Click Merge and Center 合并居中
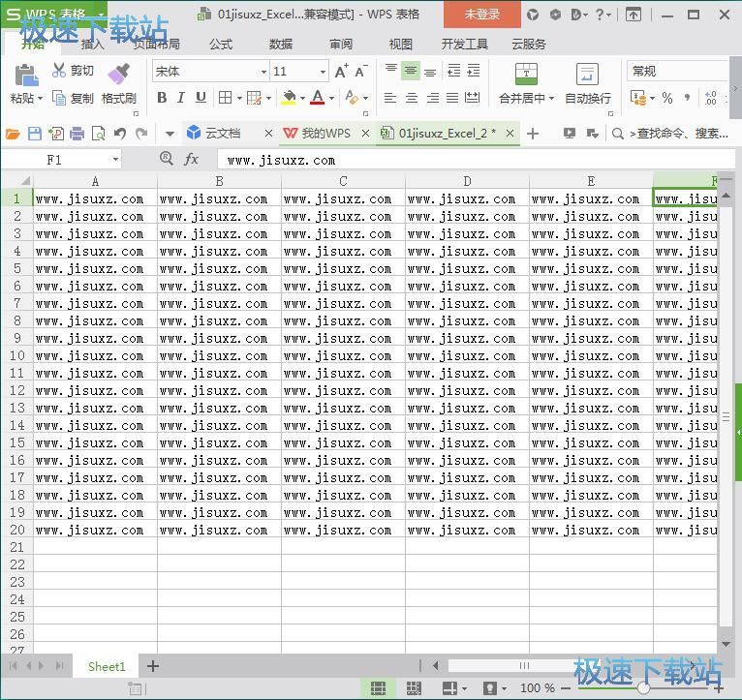This screenshot has width=742, height=700. (526, 83)
